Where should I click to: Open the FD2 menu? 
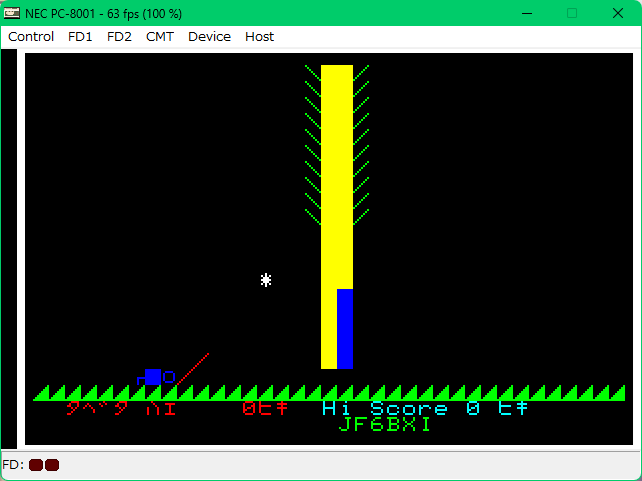[x=119, y=37]
